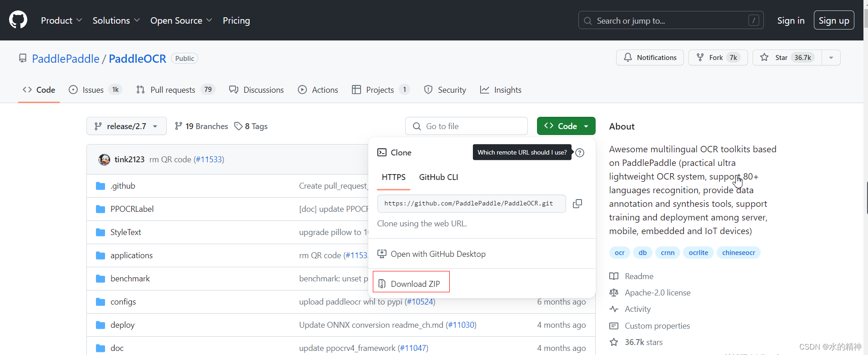868x355 pixels.
Task: Click the license scale icon
Action: point(614,293)
